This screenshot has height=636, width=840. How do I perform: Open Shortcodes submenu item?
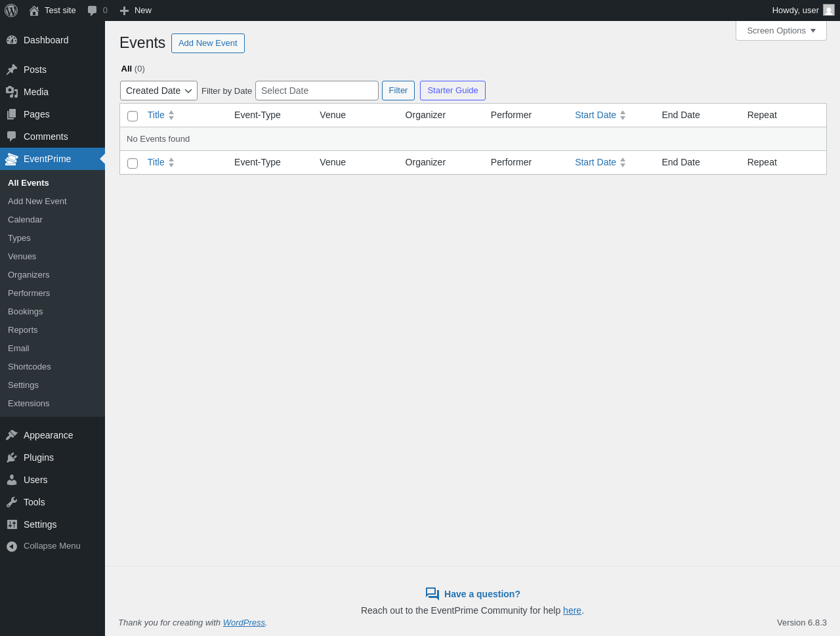[30, 367]
